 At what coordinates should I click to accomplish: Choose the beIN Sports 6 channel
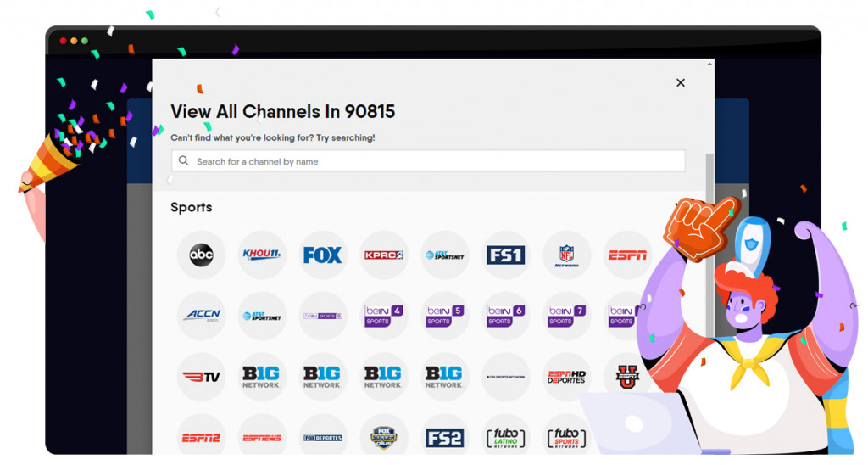tap(505, 316)
